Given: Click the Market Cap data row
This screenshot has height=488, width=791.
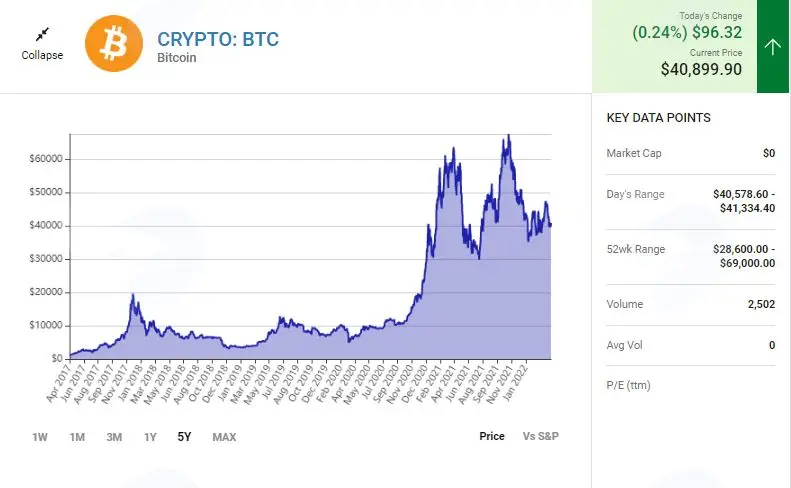Looking at the screenshot, I should point(691,153).
